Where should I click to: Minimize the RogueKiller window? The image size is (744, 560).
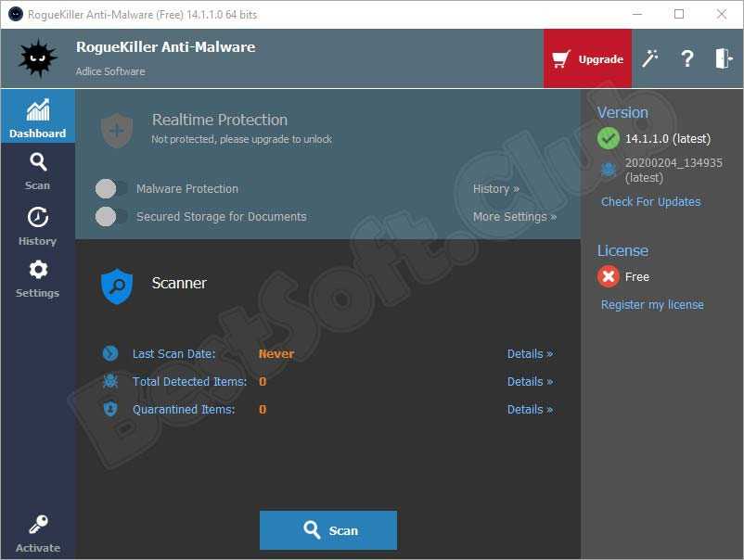(637, 14)
